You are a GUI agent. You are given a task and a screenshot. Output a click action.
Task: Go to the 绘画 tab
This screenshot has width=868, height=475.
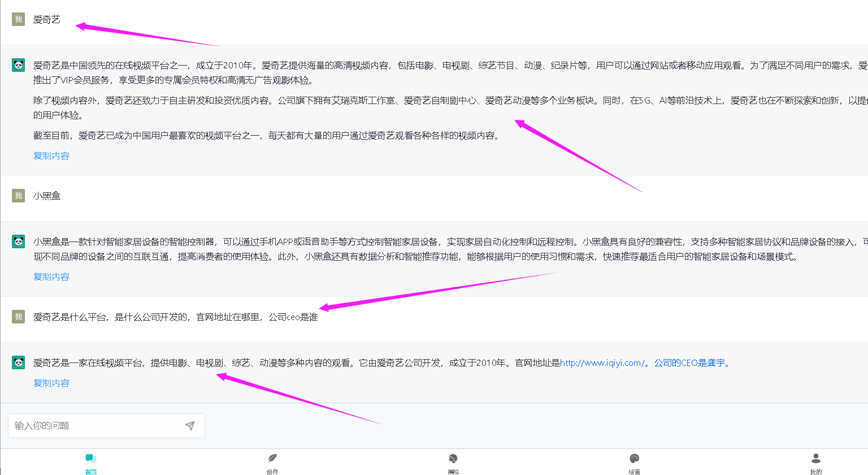pos(635,463)
